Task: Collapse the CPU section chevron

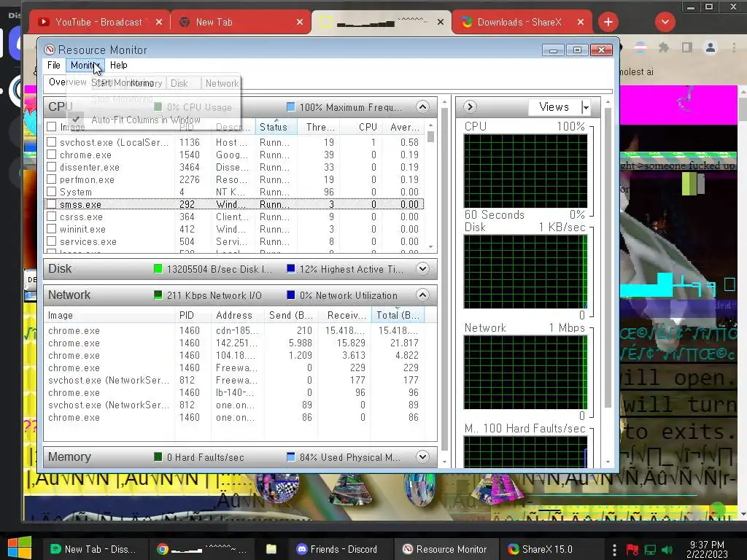Action: pos(422,106)
